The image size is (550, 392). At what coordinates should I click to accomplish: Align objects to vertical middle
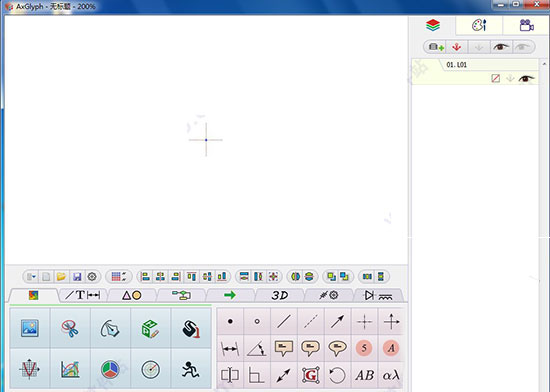click(207, 277)
